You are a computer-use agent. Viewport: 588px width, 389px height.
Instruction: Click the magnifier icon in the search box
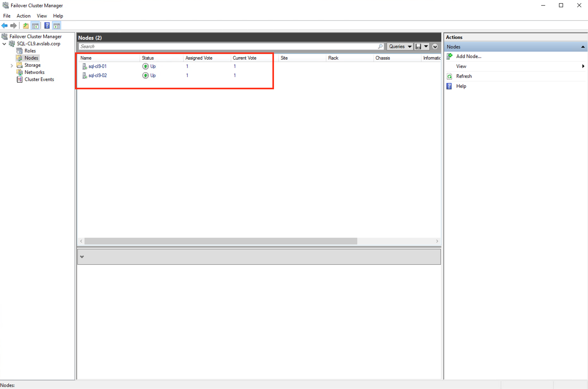pos(381,46)
